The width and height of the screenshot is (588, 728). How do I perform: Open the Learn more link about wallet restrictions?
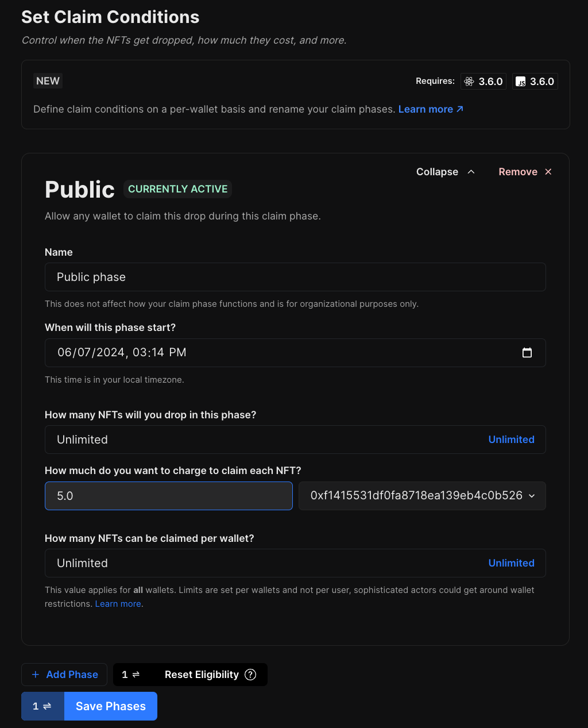click(x=118, y=604)
